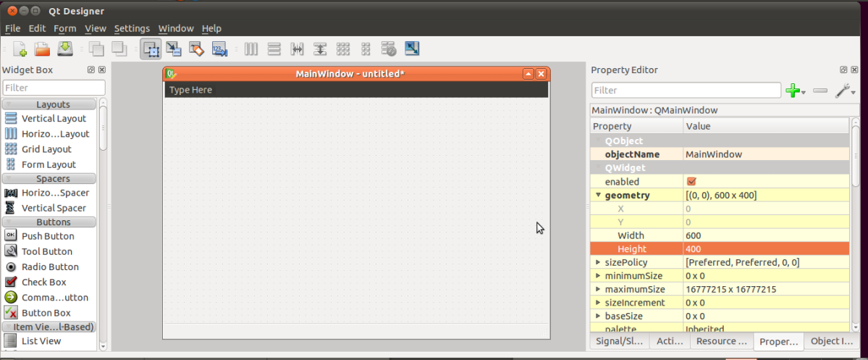Screen dimensions: 868x360
Task: Open the Settings menu
Action: point(132,28)
